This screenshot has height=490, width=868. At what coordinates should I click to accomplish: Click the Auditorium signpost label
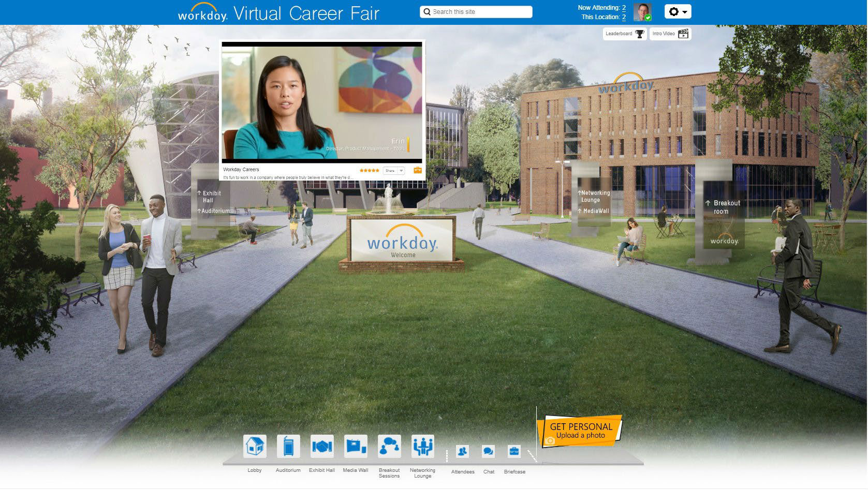point(214,211)
